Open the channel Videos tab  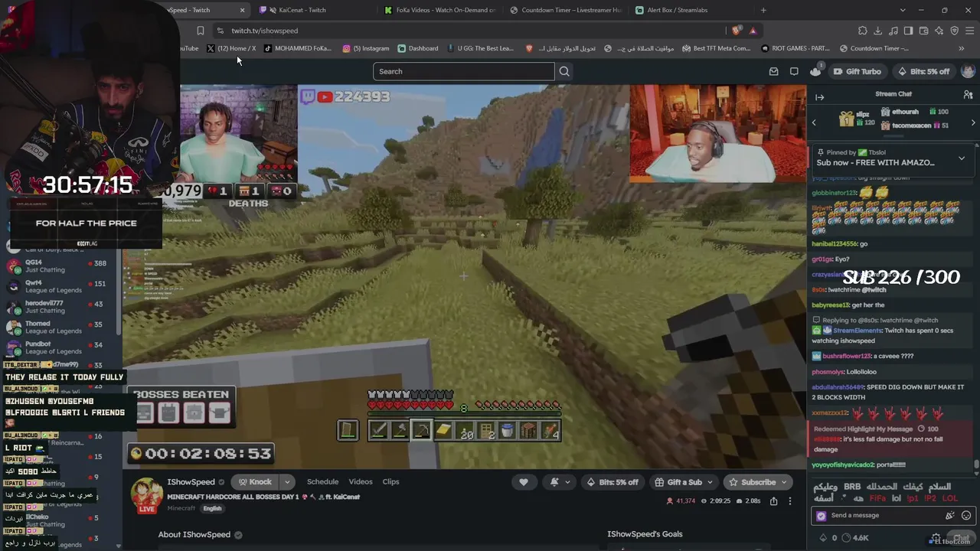[x=361, y=482]
